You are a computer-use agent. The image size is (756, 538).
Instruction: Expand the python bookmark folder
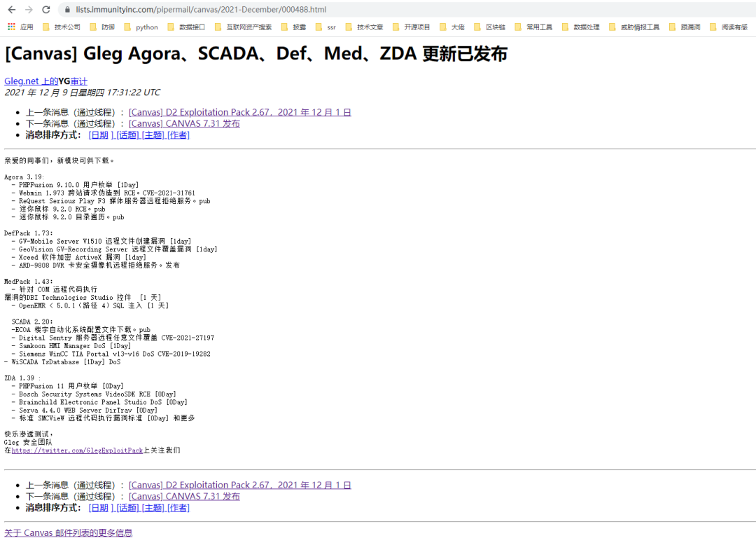click(141, 27)
